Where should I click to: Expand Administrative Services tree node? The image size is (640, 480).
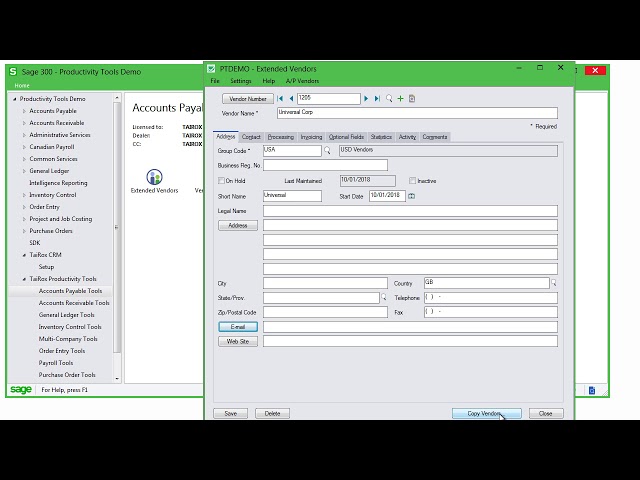click(x=24, y=135)
